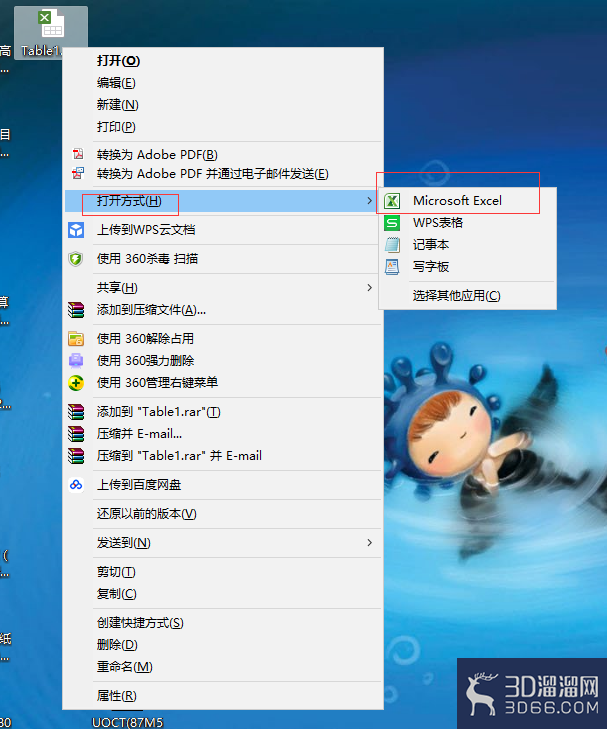Click the 记事本 notepad icon

(x=392, y=245)
